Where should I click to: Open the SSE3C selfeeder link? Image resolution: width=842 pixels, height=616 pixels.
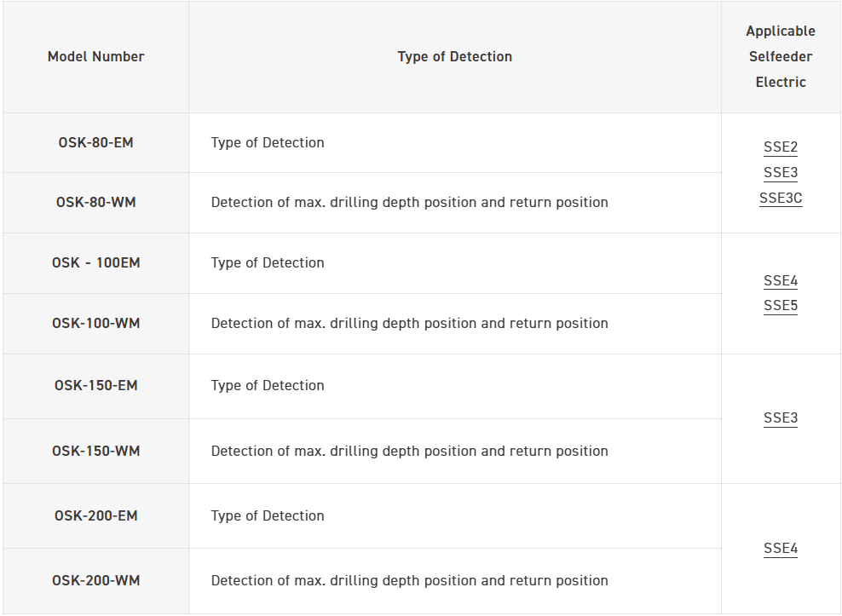coord(781,199)
